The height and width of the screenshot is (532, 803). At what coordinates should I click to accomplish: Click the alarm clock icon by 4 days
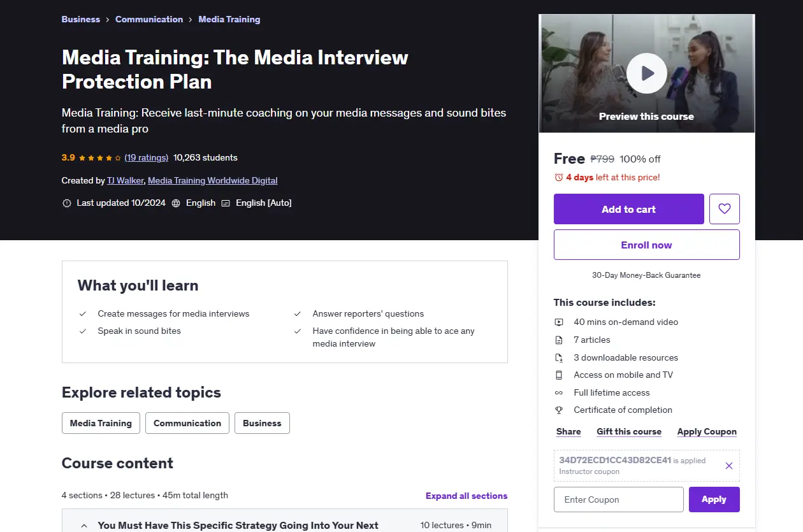pos(559,177)
